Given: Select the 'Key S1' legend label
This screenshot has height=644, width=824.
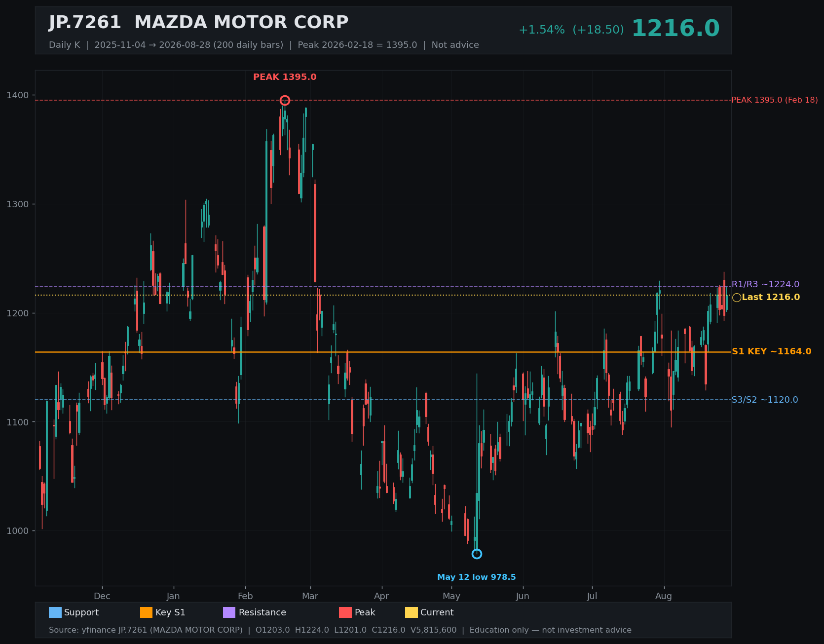Looking at the screenshot, I should 170,612.
